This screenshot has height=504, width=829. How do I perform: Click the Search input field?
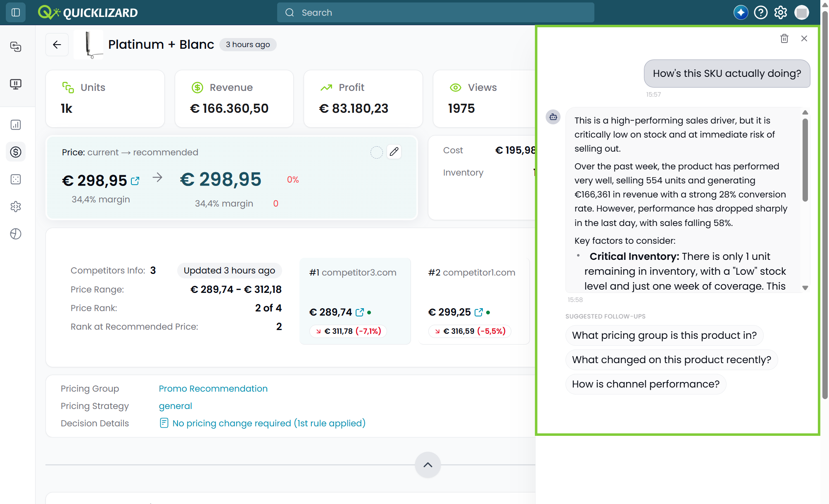coord(436,12)
